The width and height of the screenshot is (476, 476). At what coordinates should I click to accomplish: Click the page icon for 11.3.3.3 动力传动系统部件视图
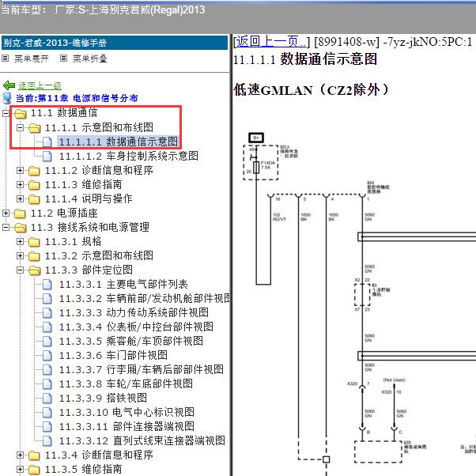point(47,313)
